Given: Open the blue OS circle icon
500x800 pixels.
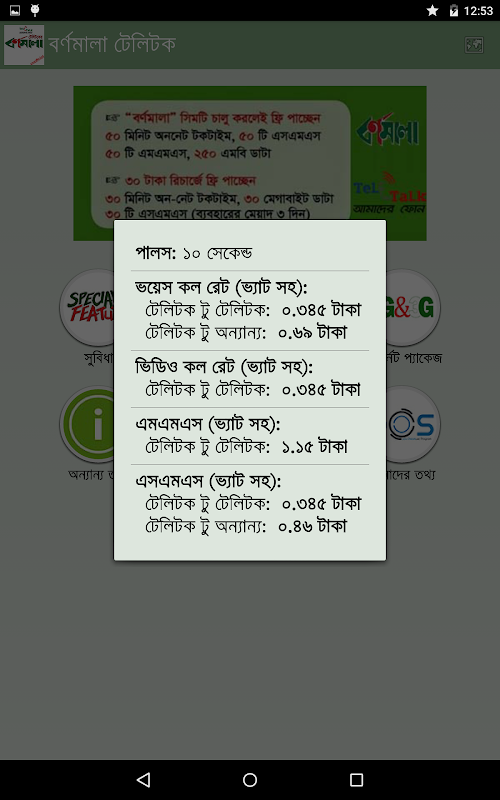Looking at the screenshot, I should [x=413, y=424].
